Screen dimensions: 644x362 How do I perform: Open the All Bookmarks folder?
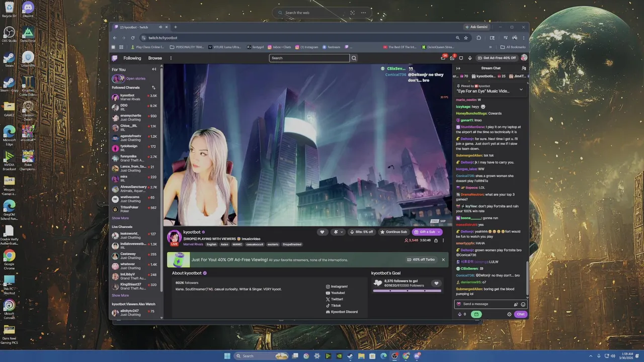[513, 47]
